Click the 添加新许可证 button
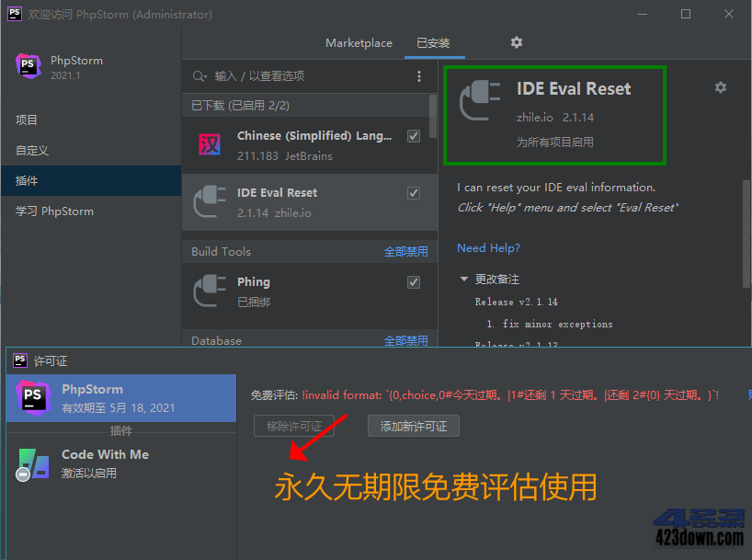Screen dimensions: 752x560 click(413, 426)
